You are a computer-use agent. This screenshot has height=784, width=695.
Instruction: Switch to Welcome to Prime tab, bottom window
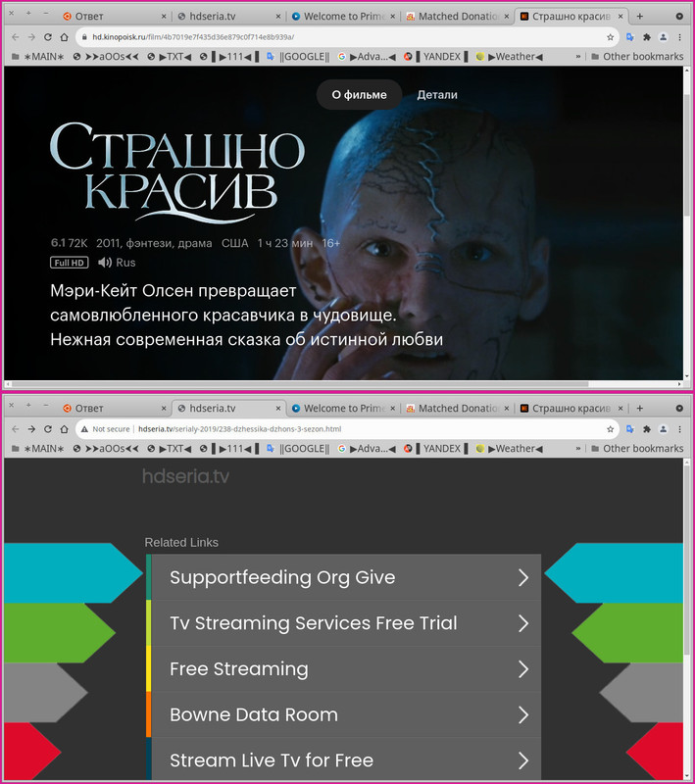point(343,409)
